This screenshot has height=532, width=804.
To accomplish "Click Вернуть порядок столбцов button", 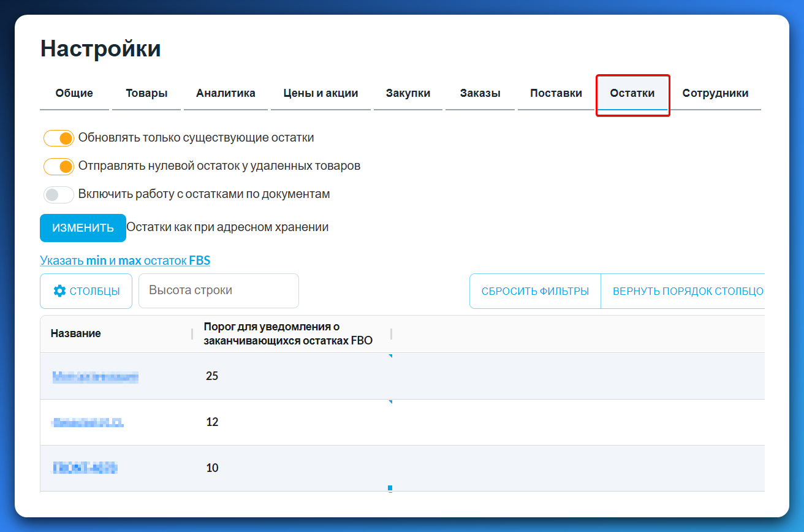I will 686,291.
